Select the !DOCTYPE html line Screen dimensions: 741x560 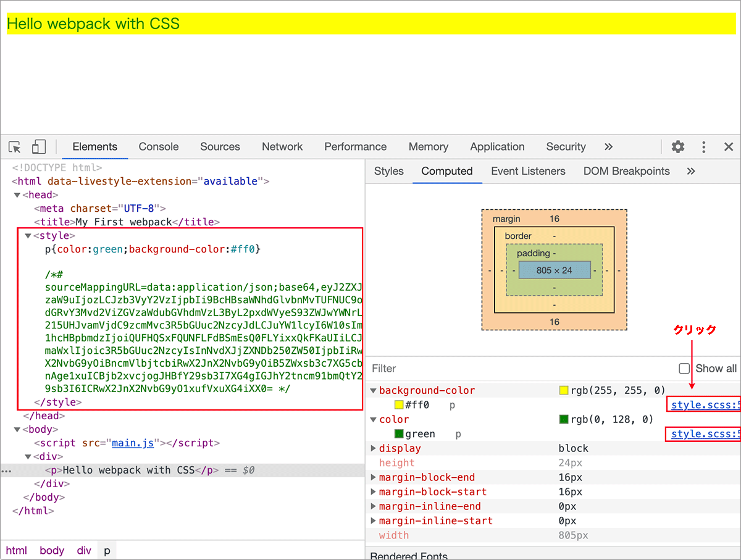tap(57, 168)
